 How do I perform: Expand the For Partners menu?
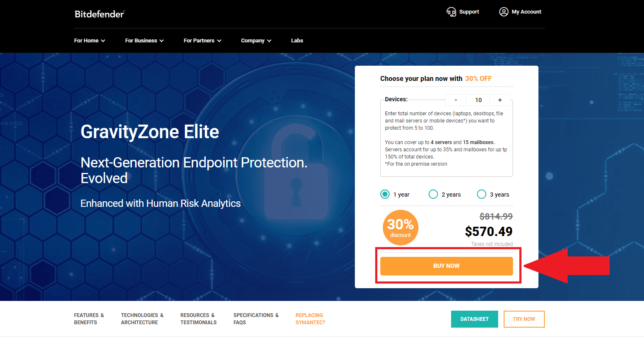click(x=202, y=41)
